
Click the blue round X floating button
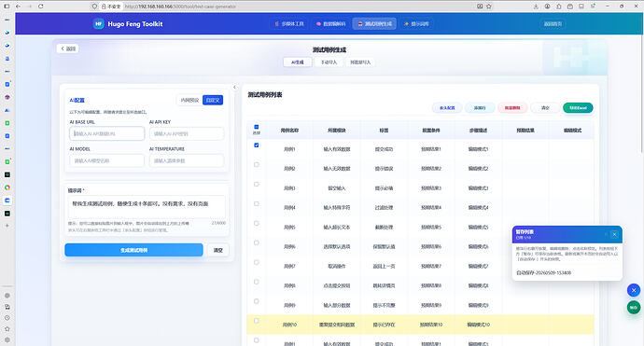click(x=634, y=290)
